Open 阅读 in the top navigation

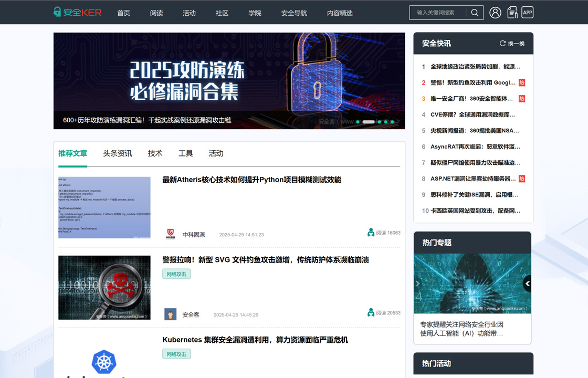[x=156, y=13]
